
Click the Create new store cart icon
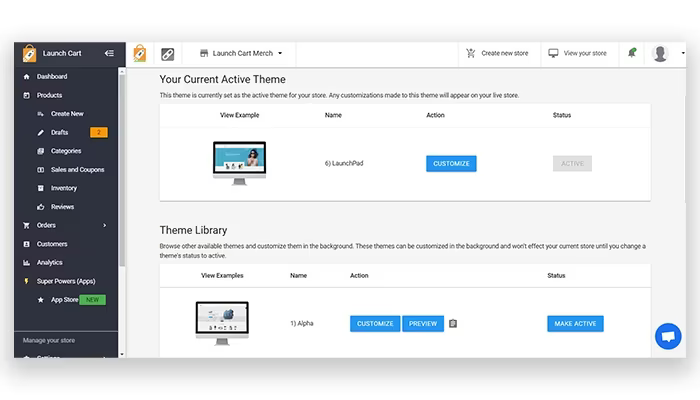[471, 53]
